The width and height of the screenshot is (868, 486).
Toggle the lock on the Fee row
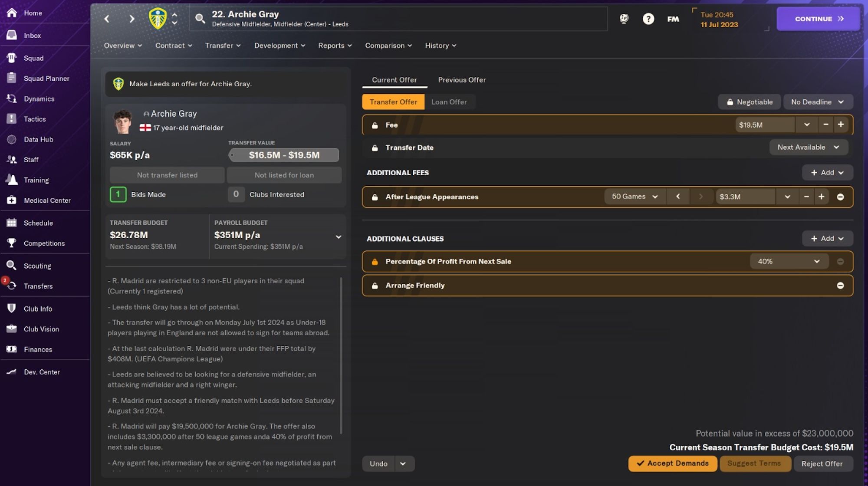[x=375, y=125]
